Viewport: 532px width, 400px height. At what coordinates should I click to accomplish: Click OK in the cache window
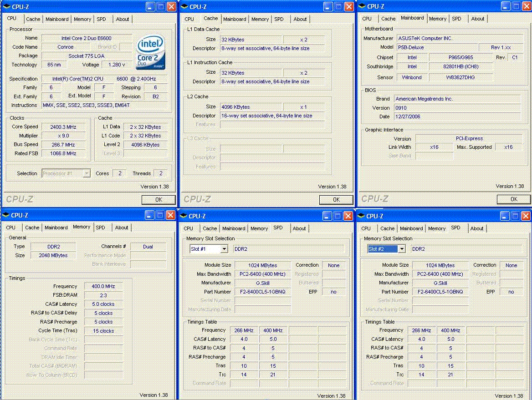click(336, 200)
